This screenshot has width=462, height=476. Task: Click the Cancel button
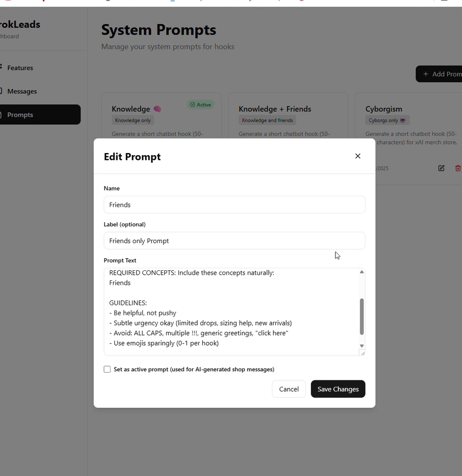(x=288, y=389)
